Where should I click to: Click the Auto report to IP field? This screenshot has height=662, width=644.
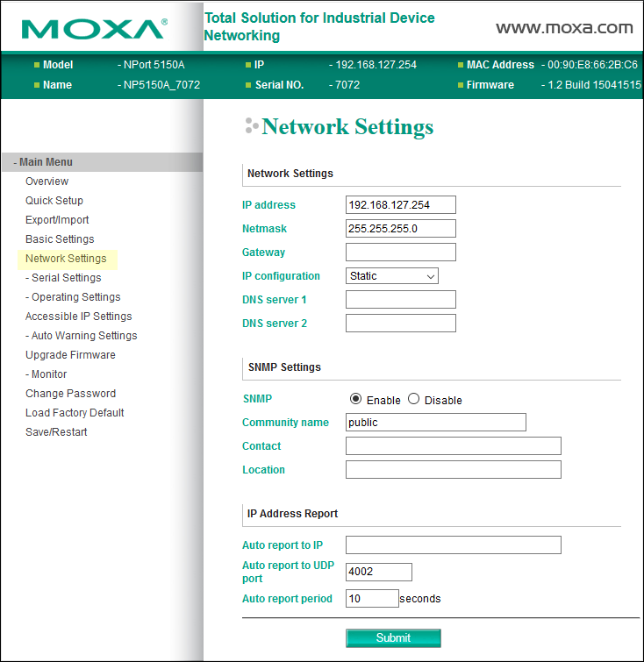(x=453, y=545)
